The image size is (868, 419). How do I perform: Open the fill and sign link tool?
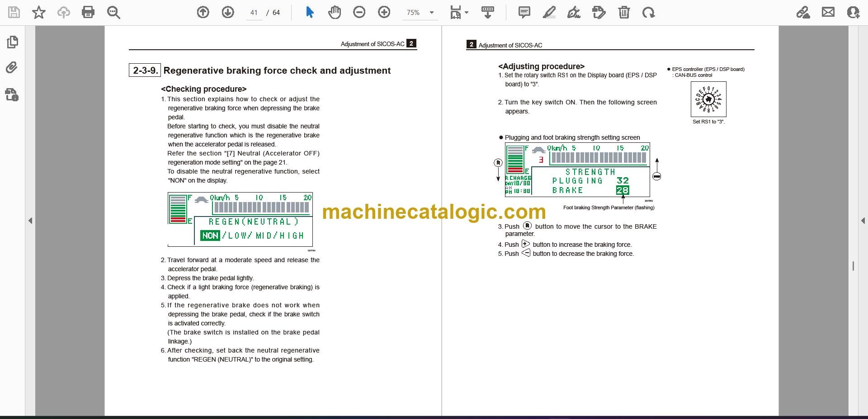click(803, 12)
